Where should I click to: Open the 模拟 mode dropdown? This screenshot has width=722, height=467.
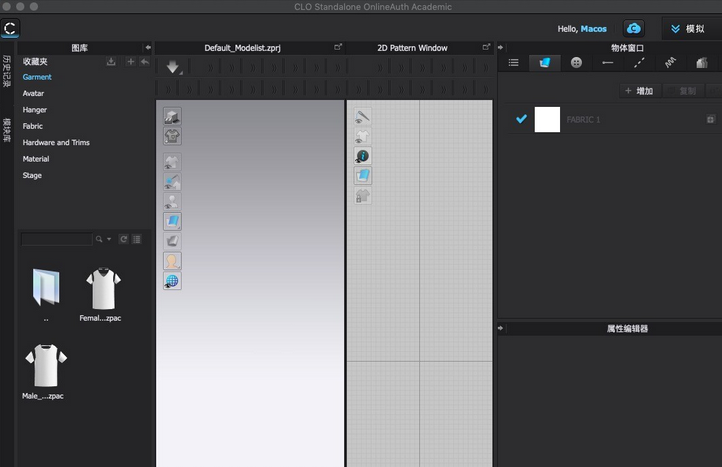coord(687,29)
